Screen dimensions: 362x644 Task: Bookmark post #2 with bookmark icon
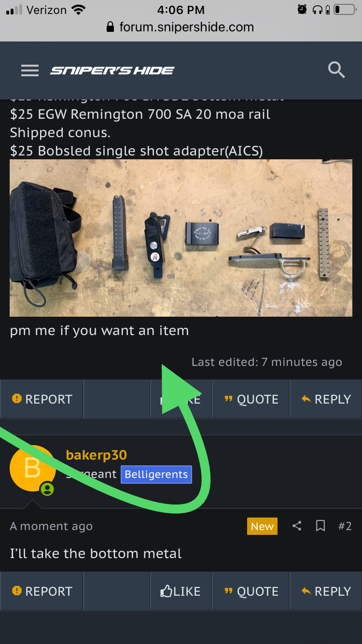coord(320,526)
